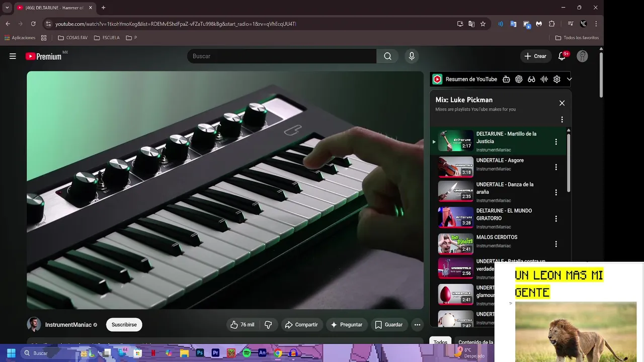Open options for Danza de la araña
This screenshot has width=644, height=362.
[556, 192]
